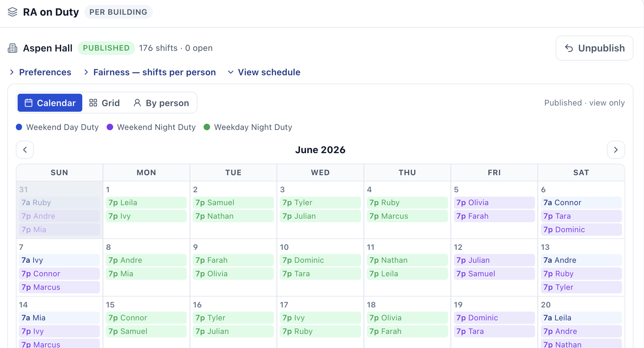Open 7a Ivy shift on June 7
This screenshot has height=348, width=644.
[59, 260]
